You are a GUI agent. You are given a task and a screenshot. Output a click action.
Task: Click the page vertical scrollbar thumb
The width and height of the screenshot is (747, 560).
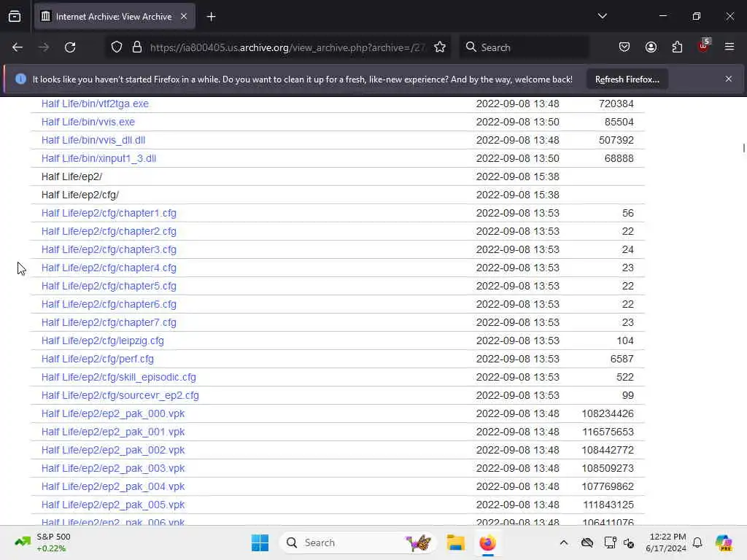click(x=743, y=148)
